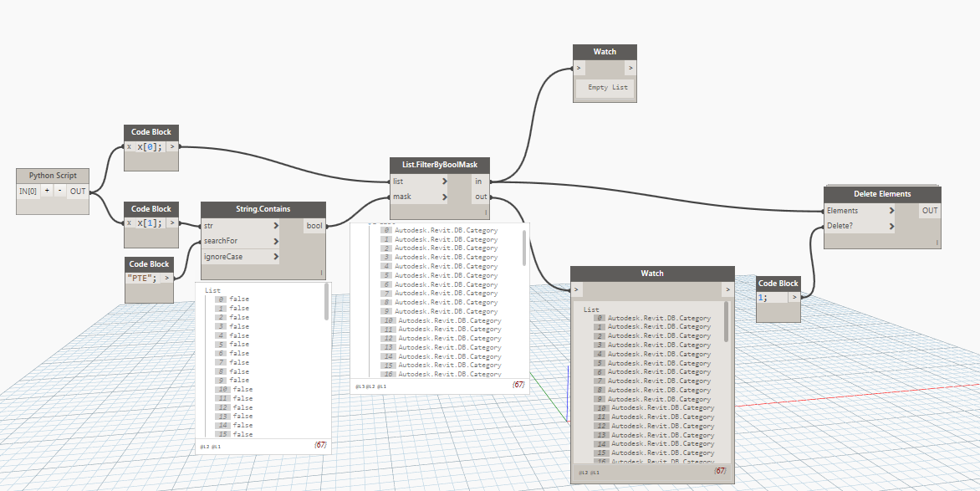Click @L2 @L1 levels in String.Contains preview
This screenshot has height=491, width=980.
(211, 448)
